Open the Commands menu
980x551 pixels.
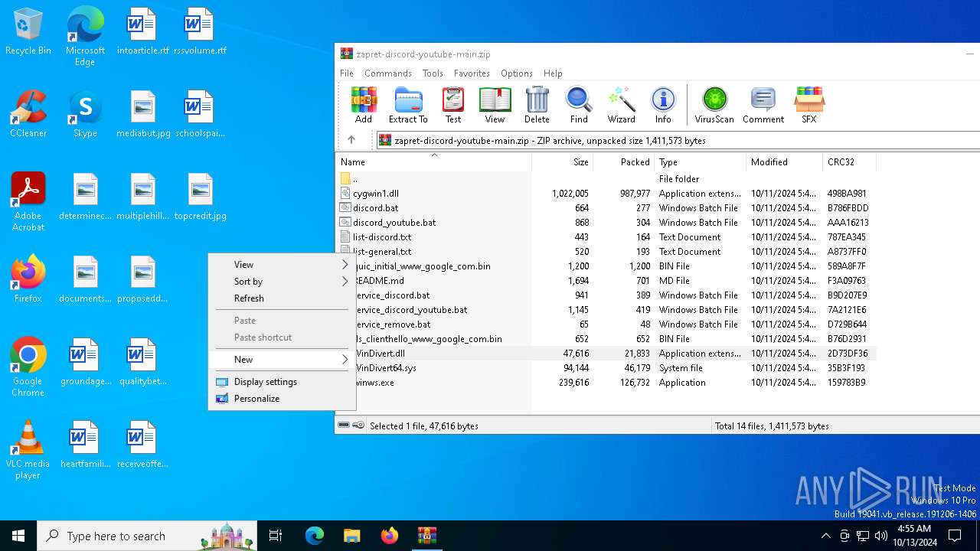388,73
